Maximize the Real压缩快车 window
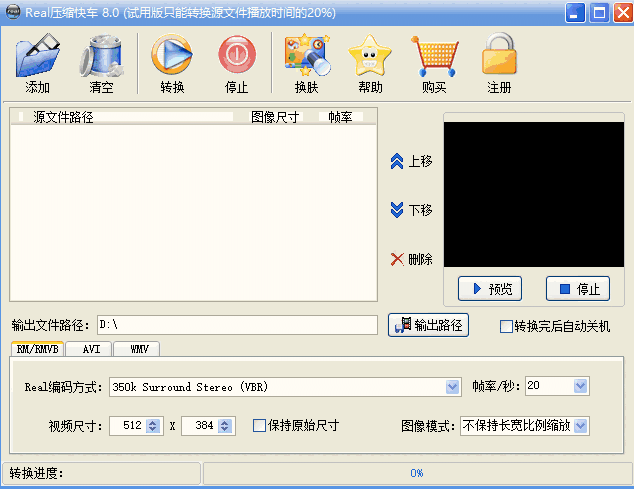The width and height of the screenshot is (634, 489). click(x=599, y=13)
